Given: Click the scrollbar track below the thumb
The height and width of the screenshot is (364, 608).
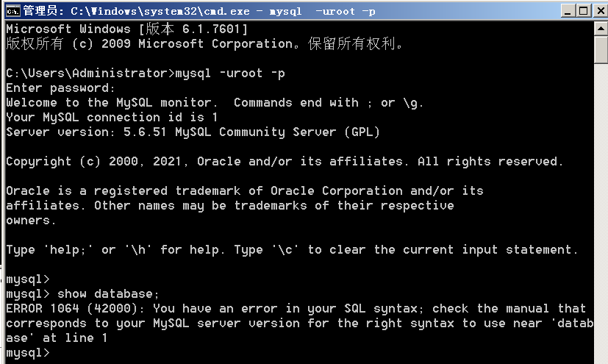Looking at the screenshot, I should [x=601, y=213].
